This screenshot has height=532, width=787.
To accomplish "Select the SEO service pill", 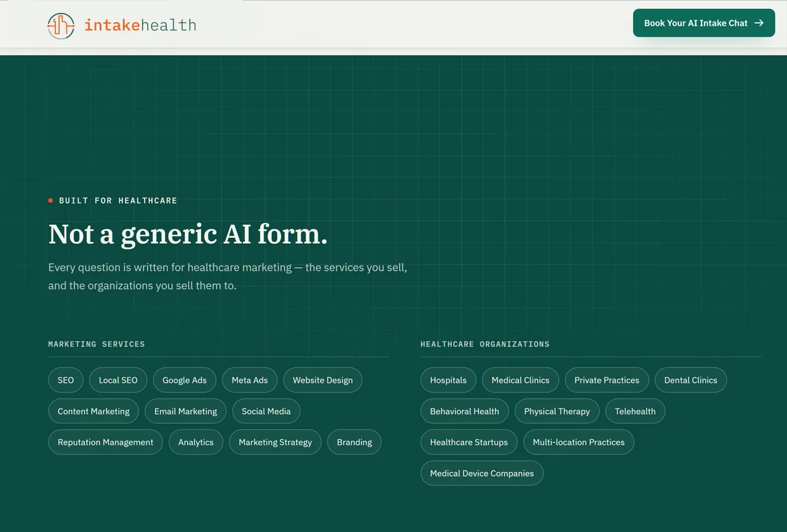I will click(x=66, y=380).
